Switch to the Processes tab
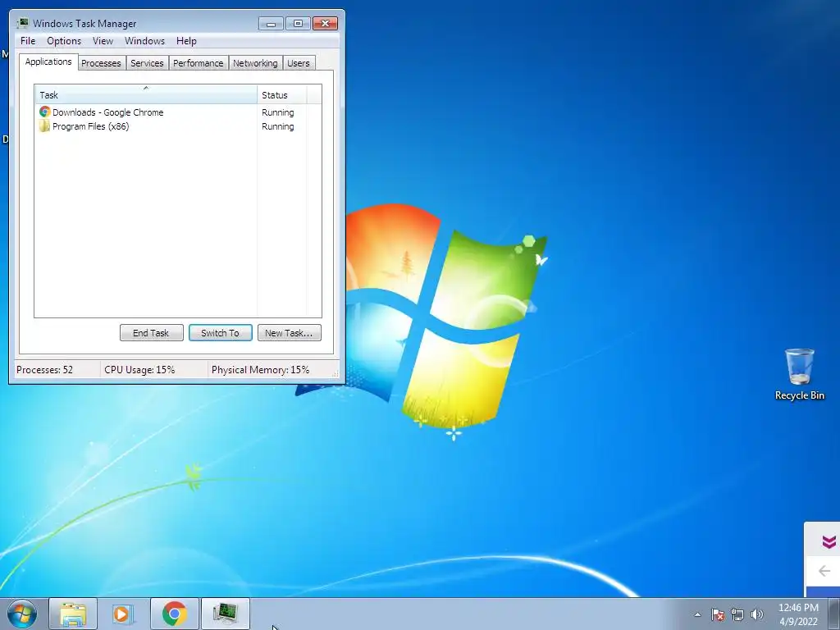Screen dimensions: 840x630 point(101,63)
